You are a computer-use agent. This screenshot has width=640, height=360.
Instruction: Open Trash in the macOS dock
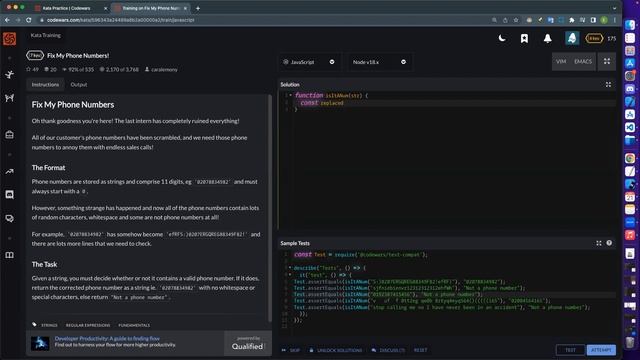[630, 342]
